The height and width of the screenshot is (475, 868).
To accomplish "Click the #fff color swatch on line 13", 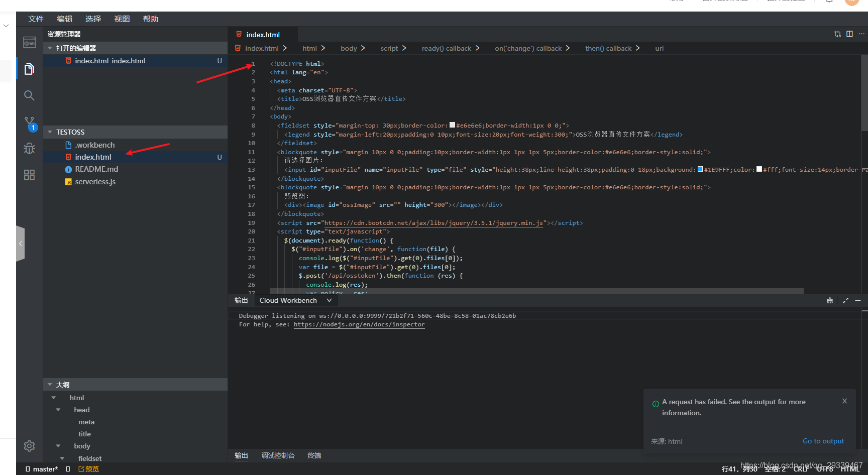I will click(x=759, y=169).
